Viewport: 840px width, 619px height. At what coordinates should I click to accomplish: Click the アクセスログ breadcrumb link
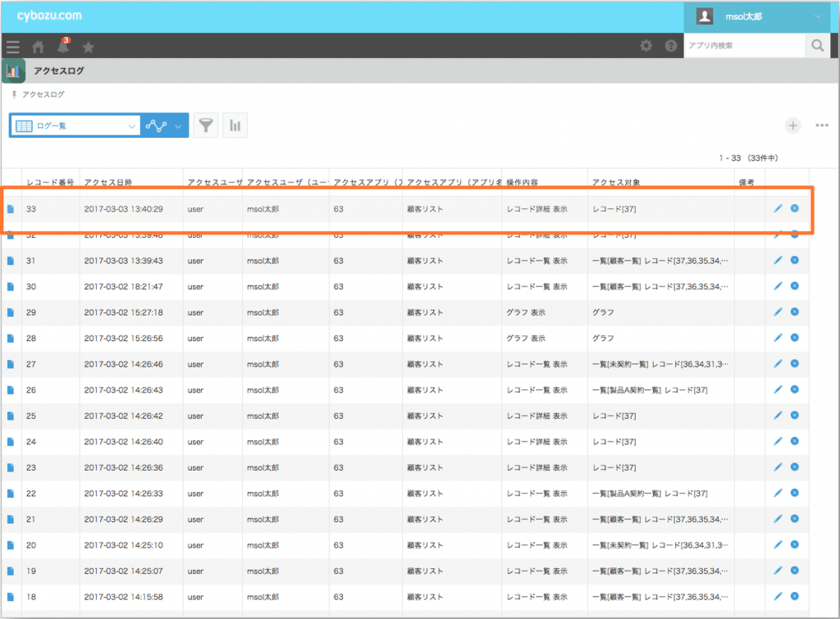point(43,94)
